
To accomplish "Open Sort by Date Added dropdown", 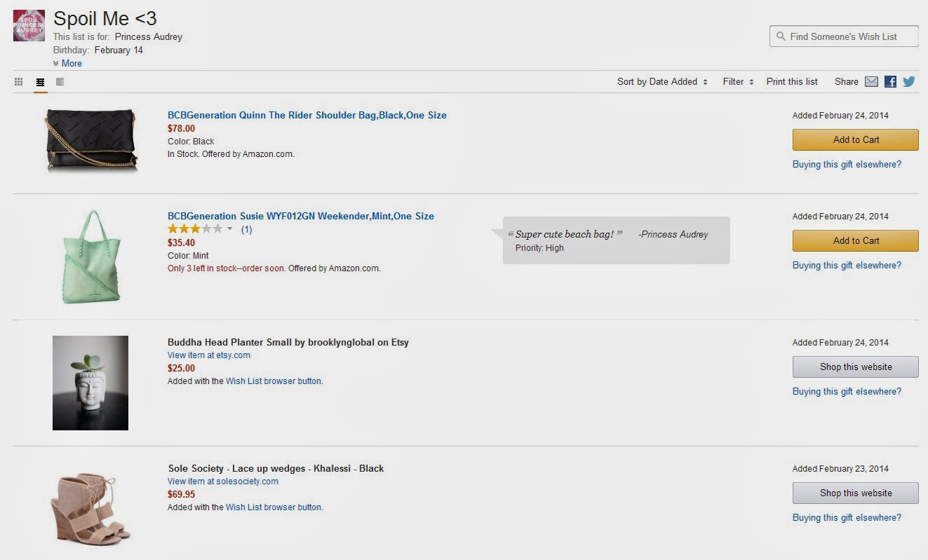I will 662,81.
